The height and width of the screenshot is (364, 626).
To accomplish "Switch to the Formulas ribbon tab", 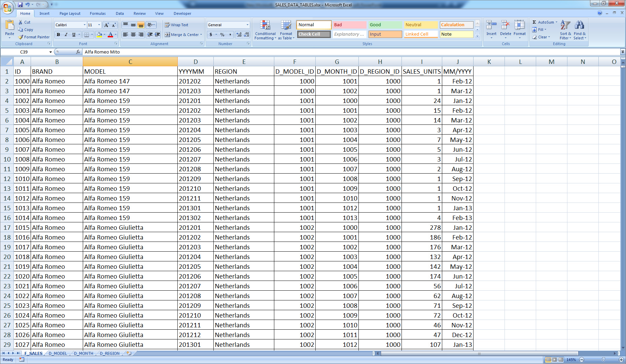I will [98, 13].
